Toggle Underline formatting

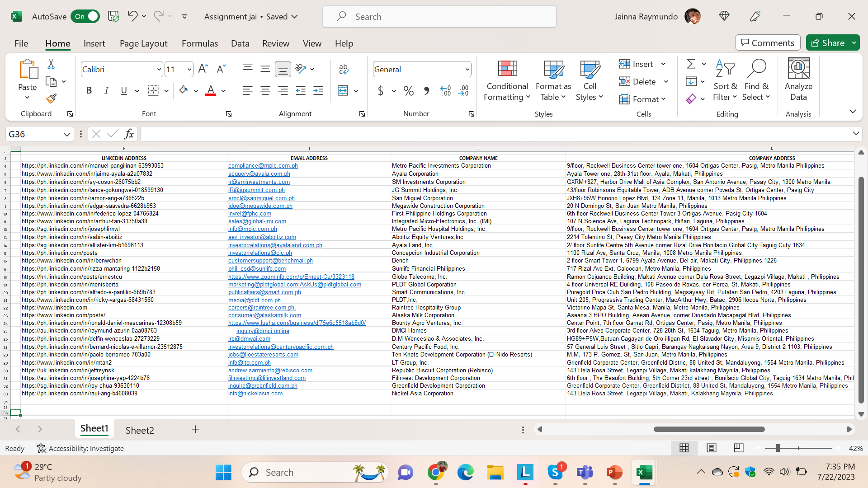[124, 91]
